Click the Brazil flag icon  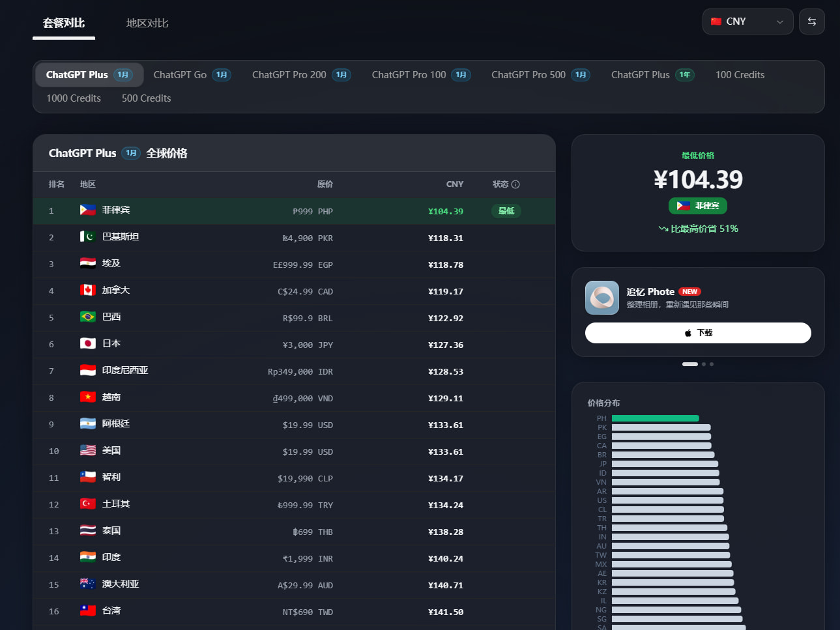click(88, 317)
